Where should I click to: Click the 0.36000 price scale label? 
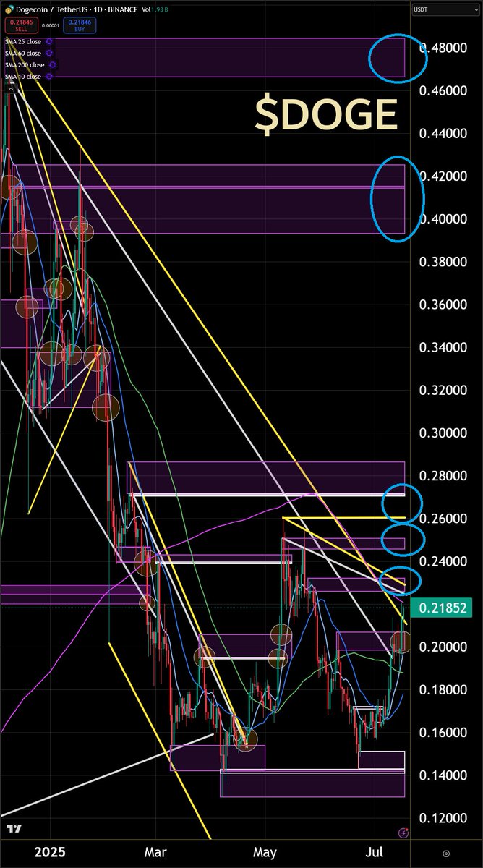444,305
